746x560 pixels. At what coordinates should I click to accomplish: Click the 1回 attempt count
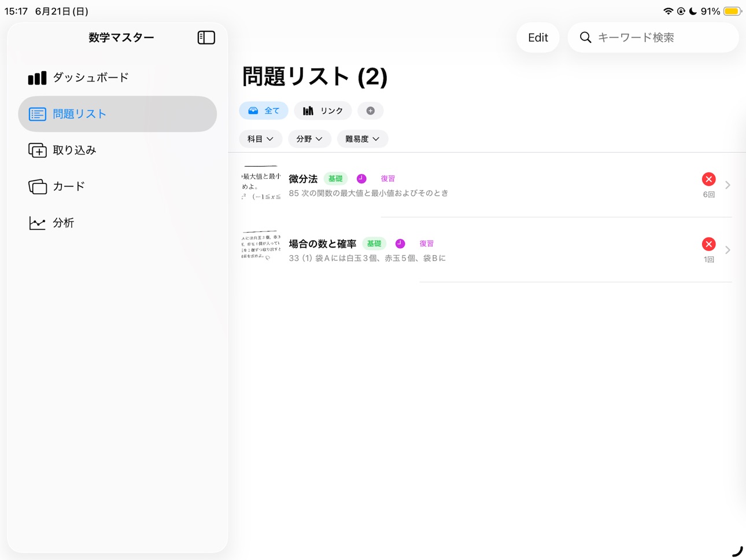coord(709,259)
